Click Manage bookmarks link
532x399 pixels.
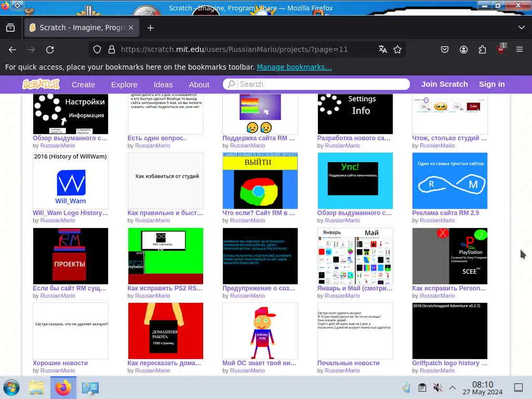tap(294, 67)
